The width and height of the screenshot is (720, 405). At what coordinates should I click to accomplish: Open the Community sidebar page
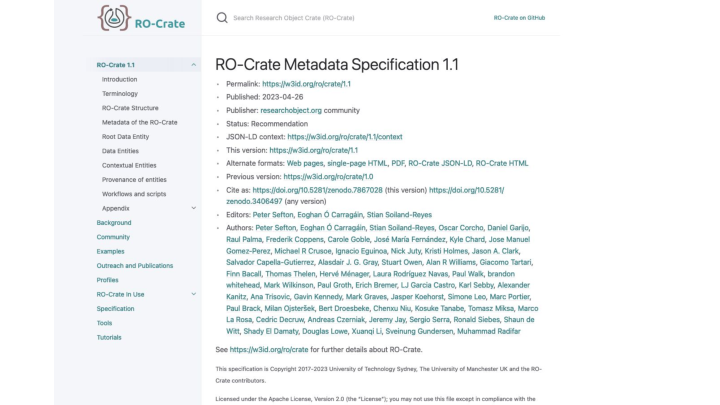tap(113, 237)
